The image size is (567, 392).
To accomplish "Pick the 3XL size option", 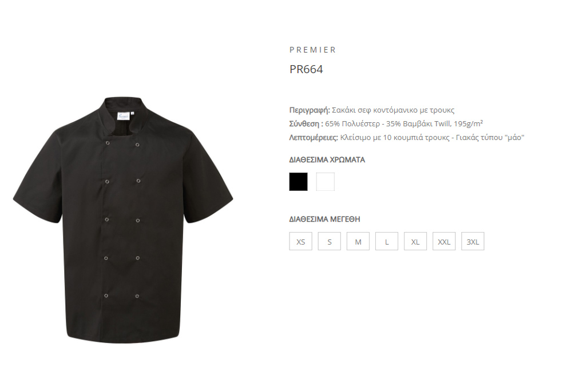I will pyautogui.click(x=473, y=241).
